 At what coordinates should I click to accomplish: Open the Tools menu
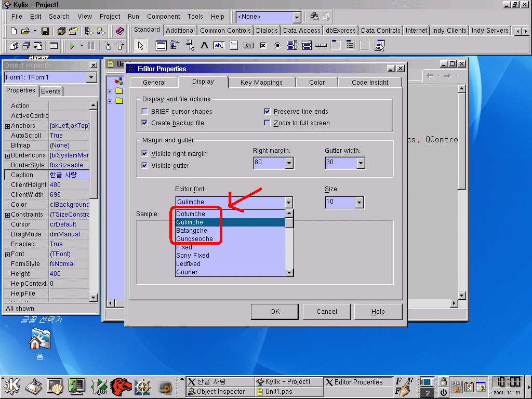pos(195,17)
